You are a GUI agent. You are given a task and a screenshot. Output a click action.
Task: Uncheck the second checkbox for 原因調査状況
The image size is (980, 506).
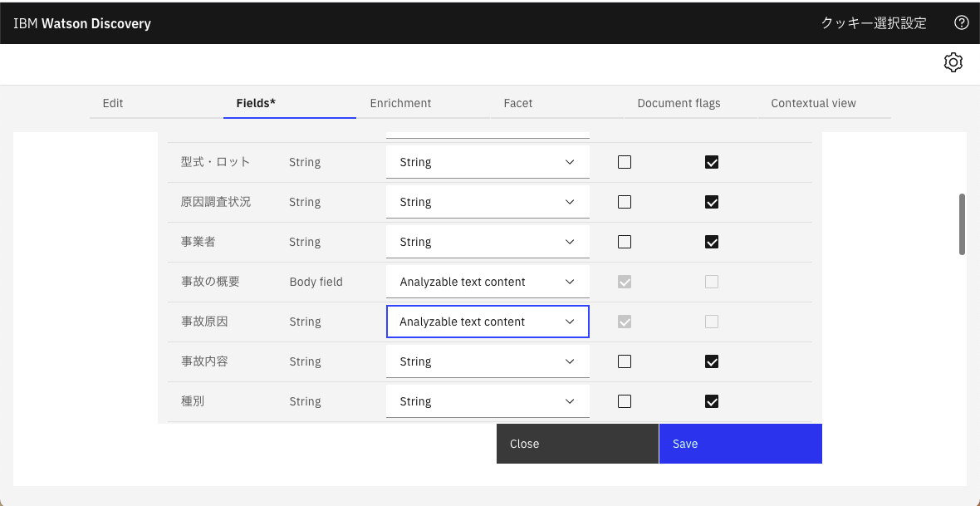tap(712, 202)
